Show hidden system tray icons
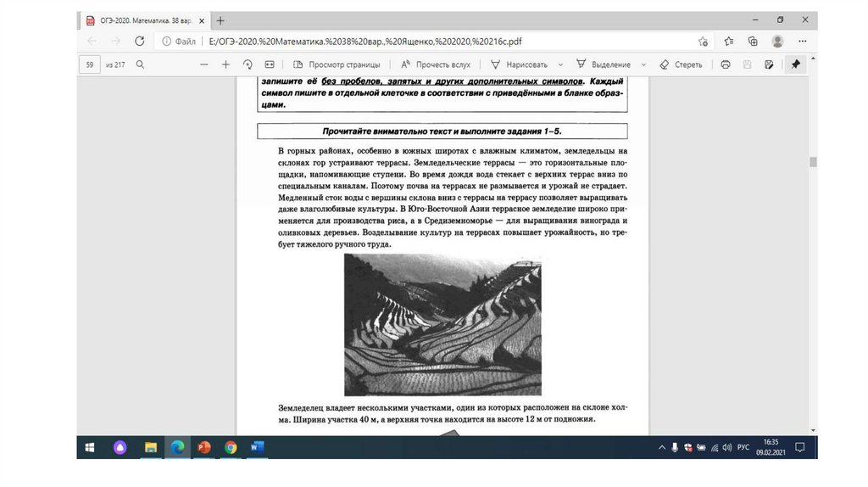The height and width of the screenshot is (487, 868). point(662,448)
